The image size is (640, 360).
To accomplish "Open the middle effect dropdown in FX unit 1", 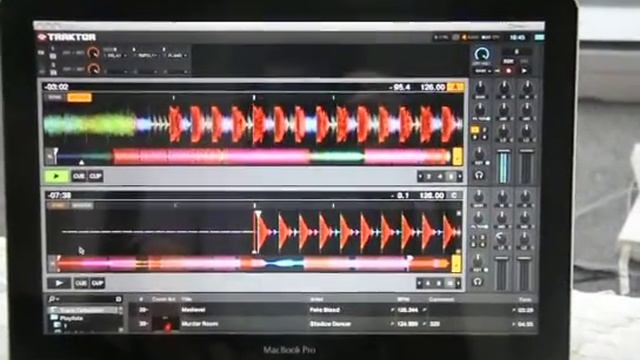I will point(146,55).
